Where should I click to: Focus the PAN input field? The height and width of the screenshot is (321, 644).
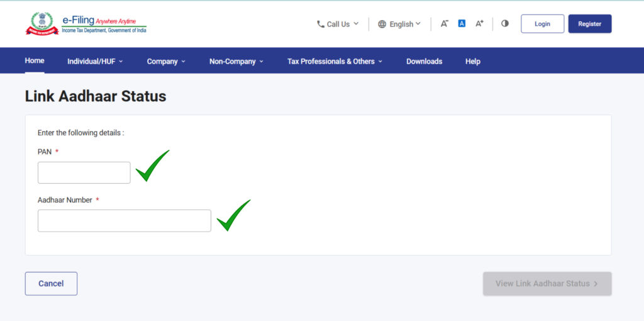[84, 172]
